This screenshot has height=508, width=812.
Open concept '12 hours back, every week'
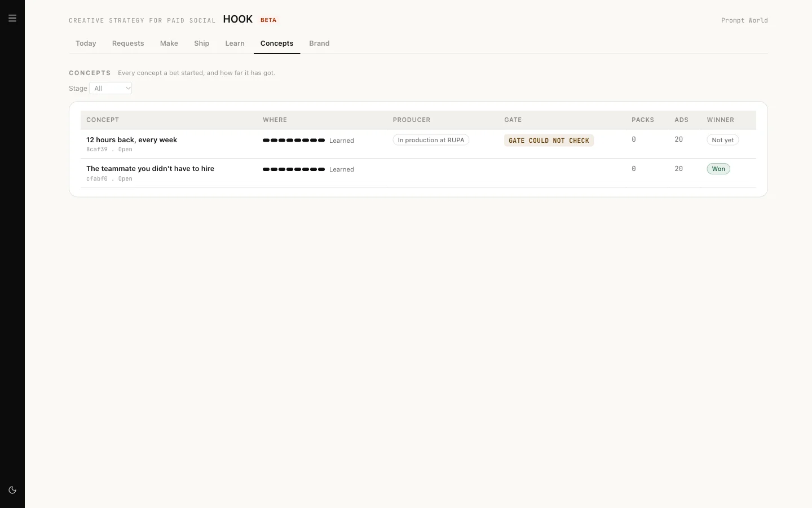coord(131,139)
